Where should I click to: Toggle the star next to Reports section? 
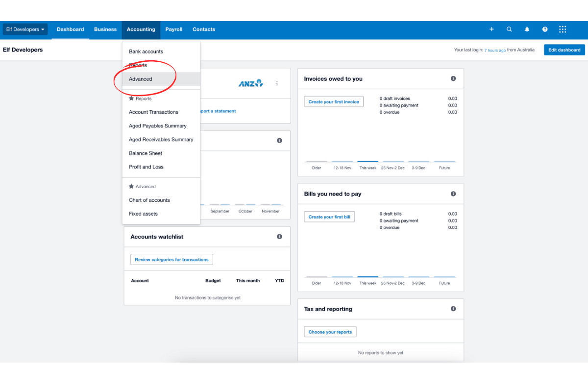(x=130, y=98)
